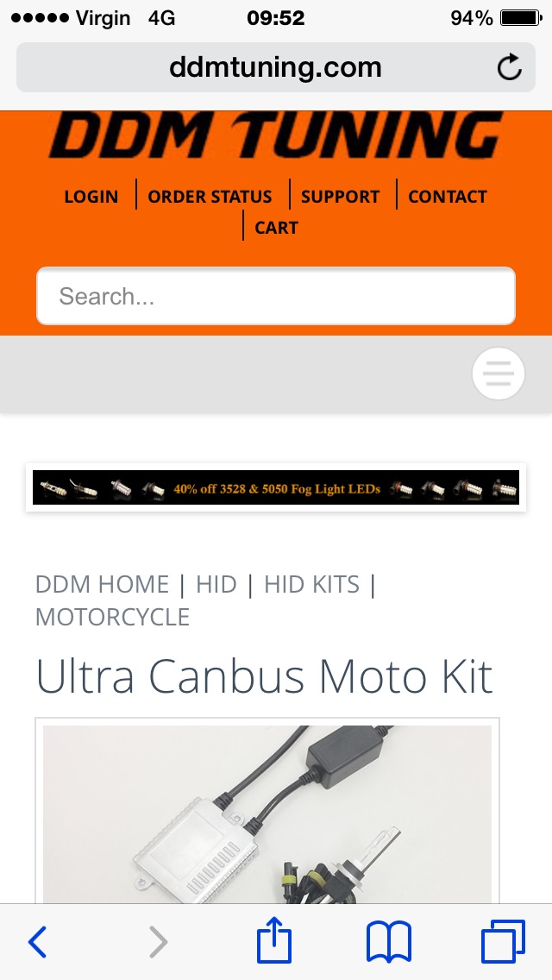Show open tabs with the tabs icon
The image size is (552, 980).
point(503,941)
